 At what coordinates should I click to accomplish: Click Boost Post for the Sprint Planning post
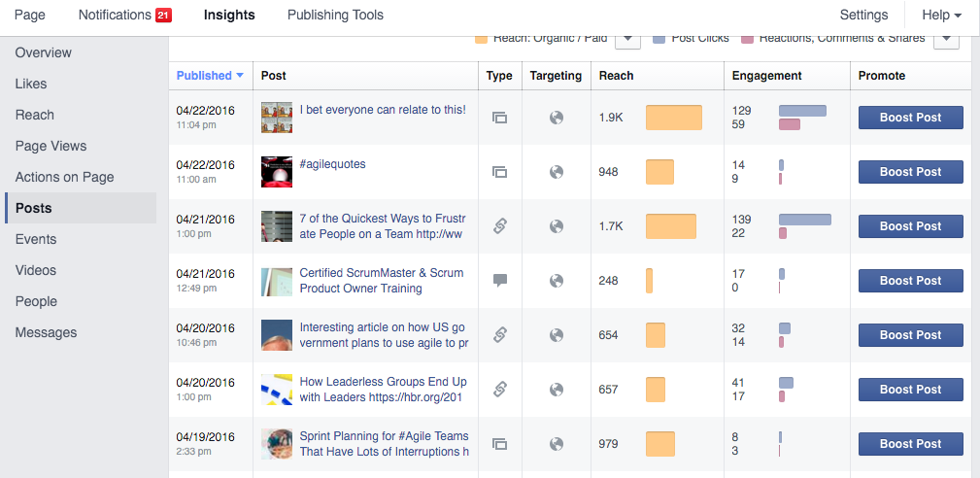[910, 444]
